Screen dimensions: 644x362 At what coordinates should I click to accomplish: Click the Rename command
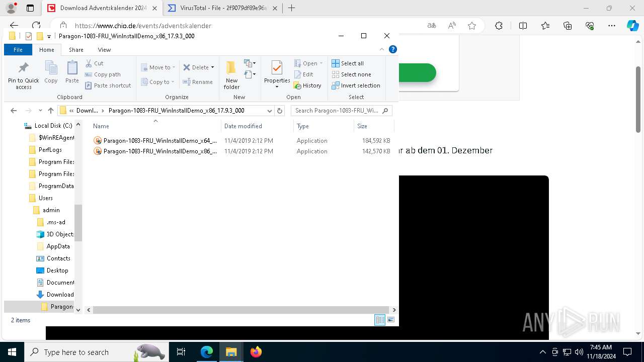[x=198, y=82]
